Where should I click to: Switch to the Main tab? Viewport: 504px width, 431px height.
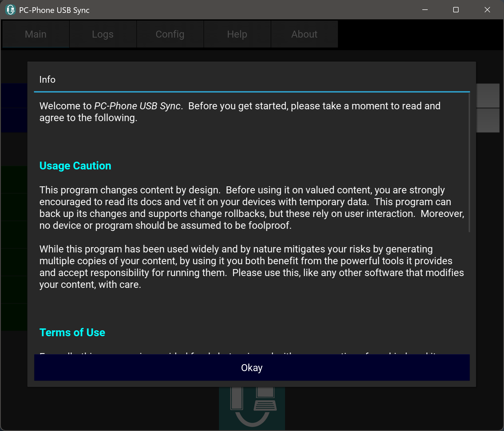36,34
